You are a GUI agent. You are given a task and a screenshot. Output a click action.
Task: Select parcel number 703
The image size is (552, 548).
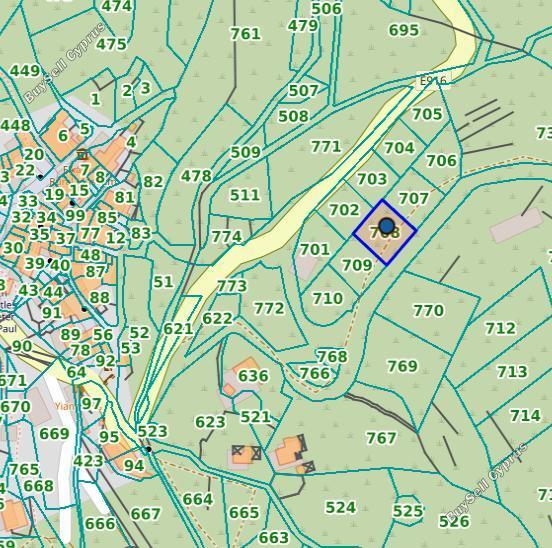372,179
